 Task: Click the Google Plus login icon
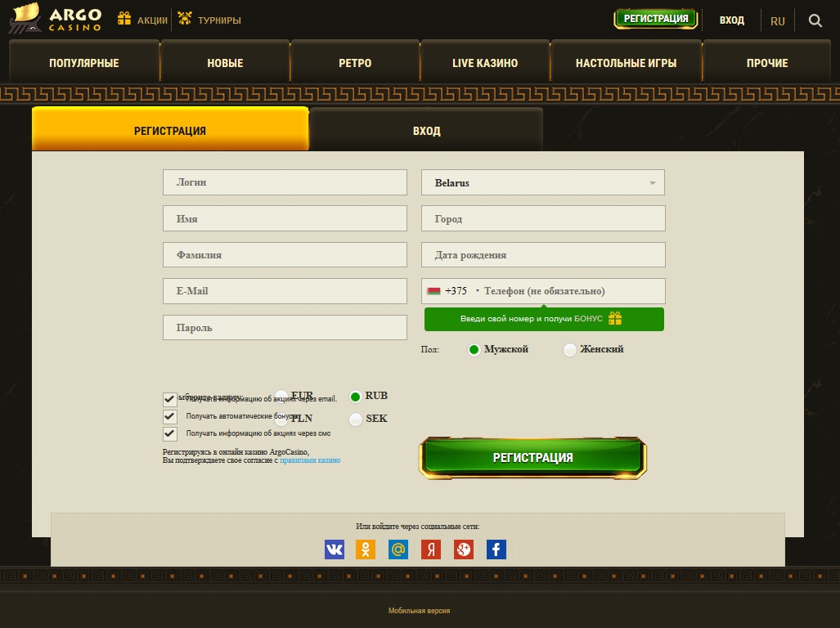click(x=464, y=549)
